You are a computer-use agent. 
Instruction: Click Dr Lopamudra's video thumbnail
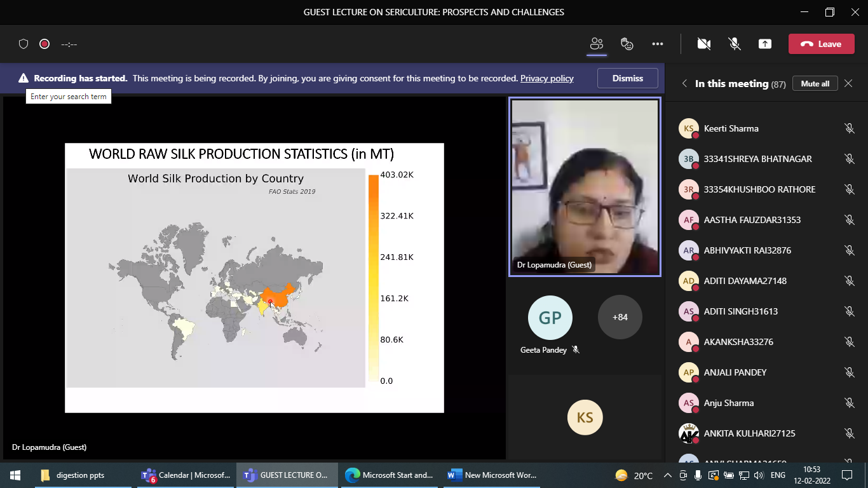click(x=585, y=187)
